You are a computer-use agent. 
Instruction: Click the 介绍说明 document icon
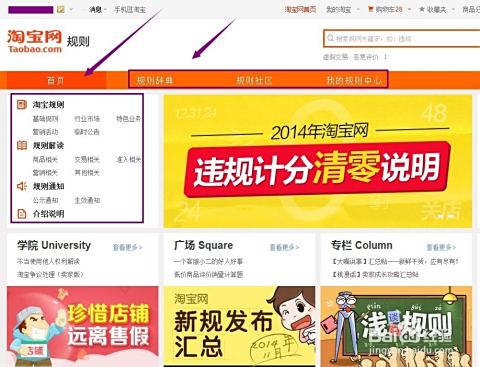tap(22, 214)
